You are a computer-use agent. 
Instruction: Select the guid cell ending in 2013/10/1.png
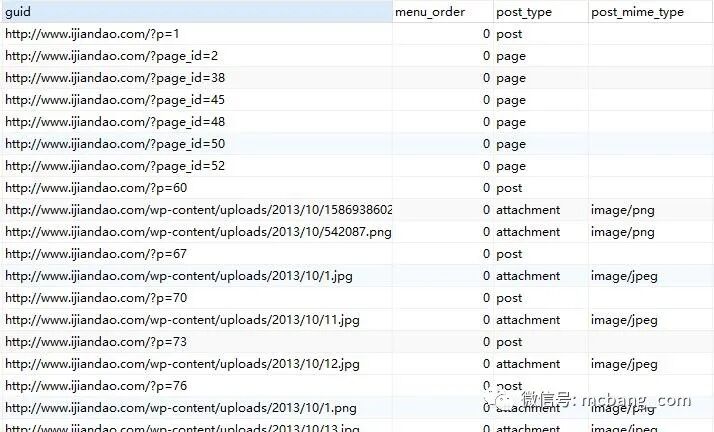(197, 408)
